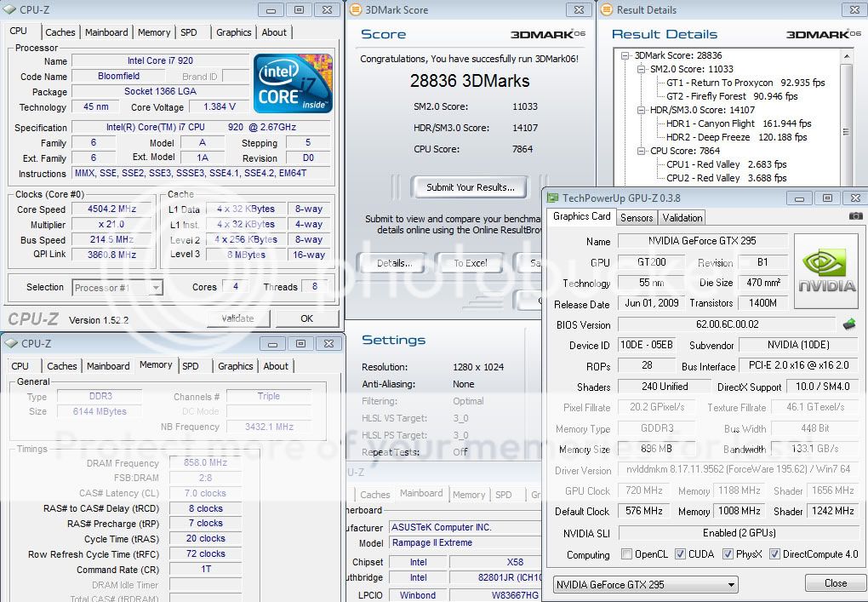Image resolution: width=868 pixels, height=602 pixels.
Task: Click the Close button in GPU-Z
Action: tap(836, 583)
